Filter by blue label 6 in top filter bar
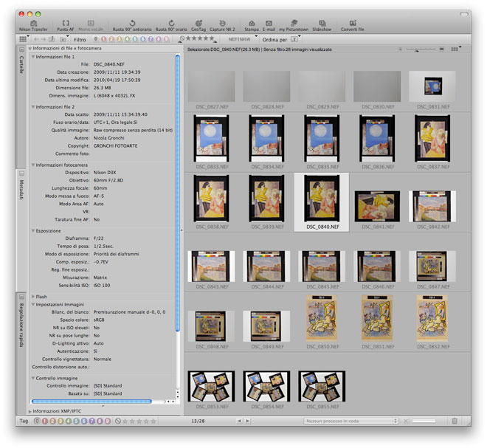The width and height of the screenshot is (487, 448). point(143,39)
